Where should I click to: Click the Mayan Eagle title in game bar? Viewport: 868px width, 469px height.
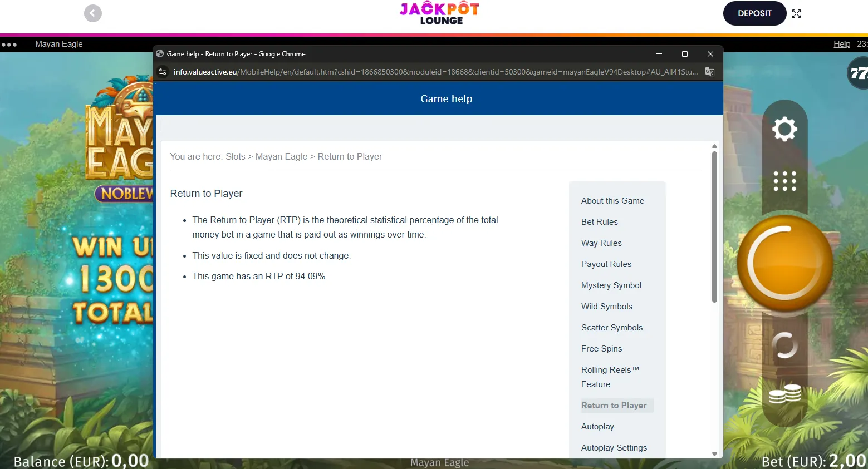tap(58, 44)
